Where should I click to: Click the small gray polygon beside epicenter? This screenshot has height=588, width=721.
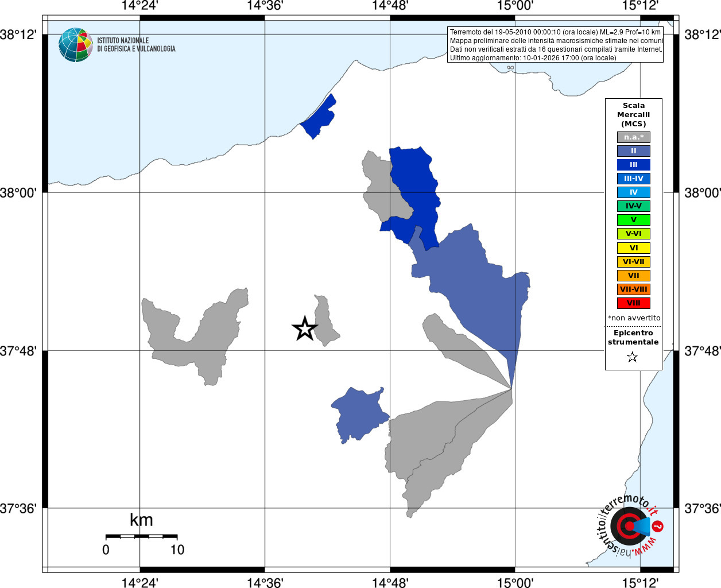(x=325, y=322)
